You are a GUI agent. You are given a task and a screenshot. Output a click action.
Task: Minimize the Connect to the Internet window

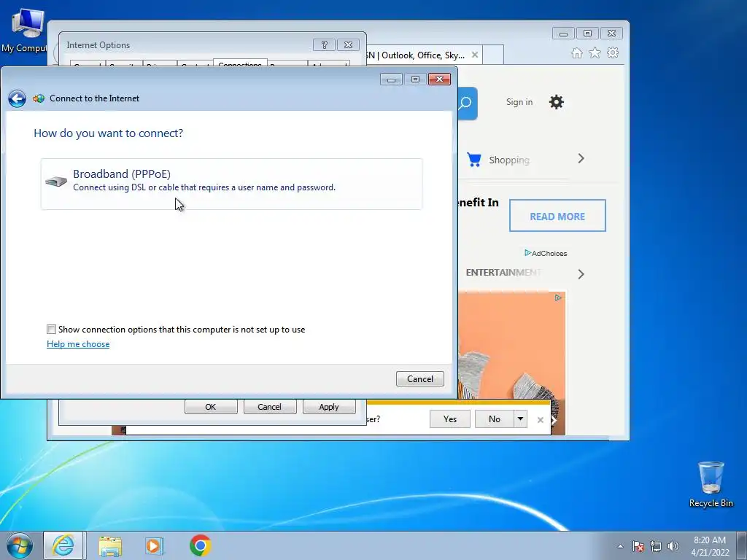coord(391,79)
